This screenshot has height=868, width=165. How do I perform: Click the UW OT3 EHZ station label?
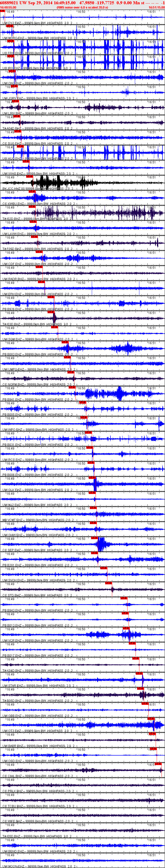click(x=37, y=731)
